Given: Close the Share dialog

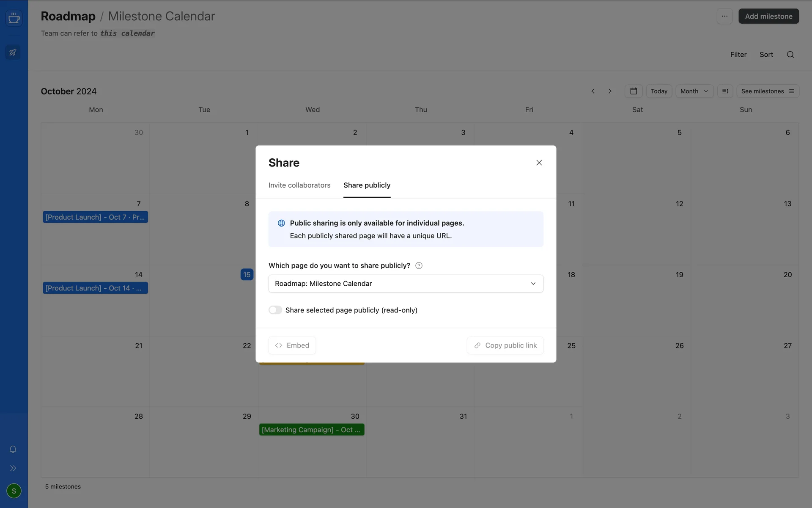Looking at the screenshot, I should click(x=539, y=163).
